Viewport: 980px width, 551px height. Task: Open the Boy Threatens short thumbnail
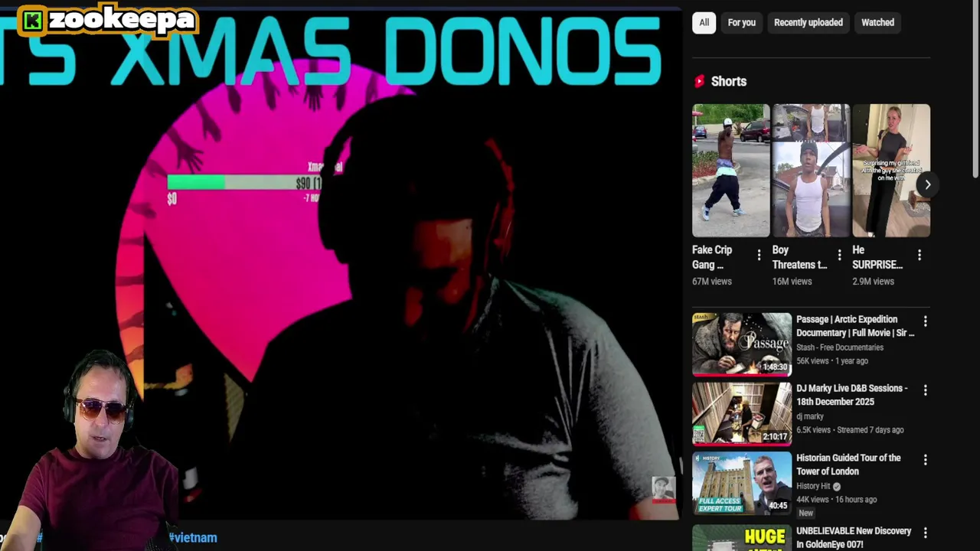tap(811, 171)
